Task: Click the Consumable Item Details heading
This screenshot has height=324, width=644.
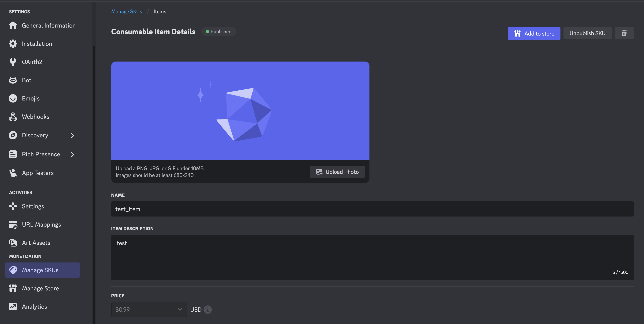Action: [153, 32]
